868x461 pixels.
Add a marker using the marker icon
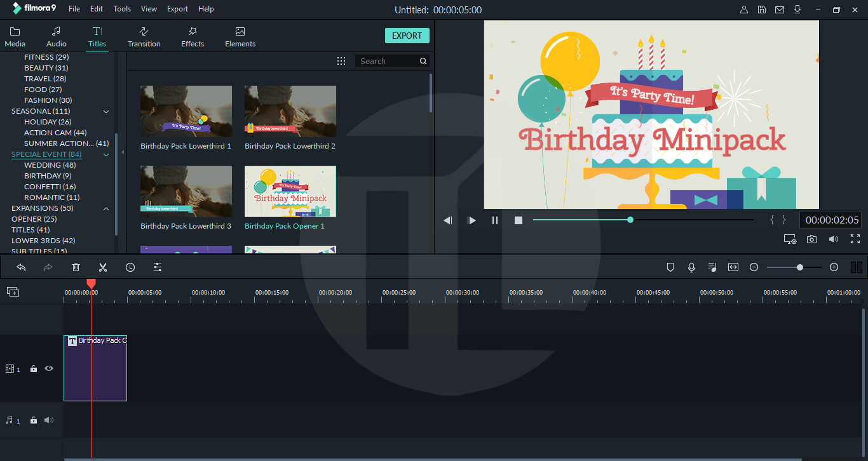[x=670, y=267]
